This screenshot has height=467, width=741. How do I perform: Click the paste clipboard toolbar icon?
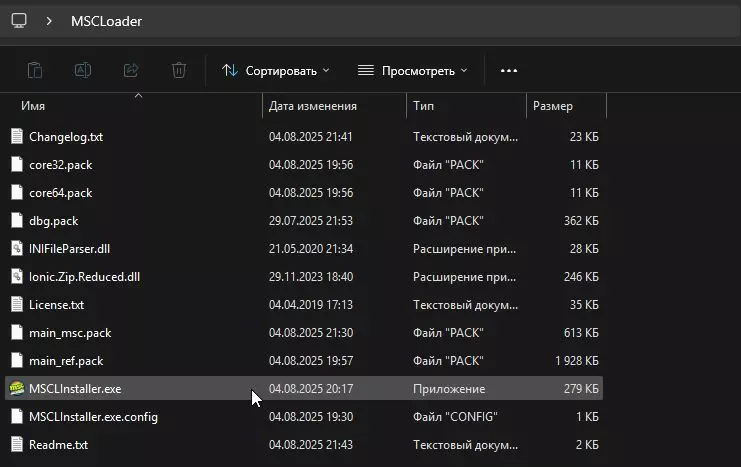(x=35, y=70)
